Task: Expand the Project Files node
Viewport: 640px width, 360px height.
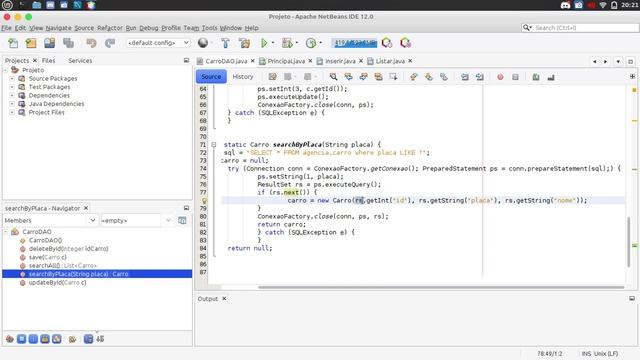Action: pos(12,112)
